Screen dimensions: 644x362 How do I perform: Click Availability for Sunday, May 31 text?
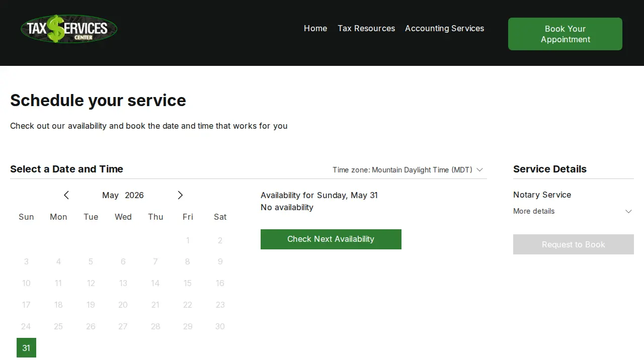[319, 195]
